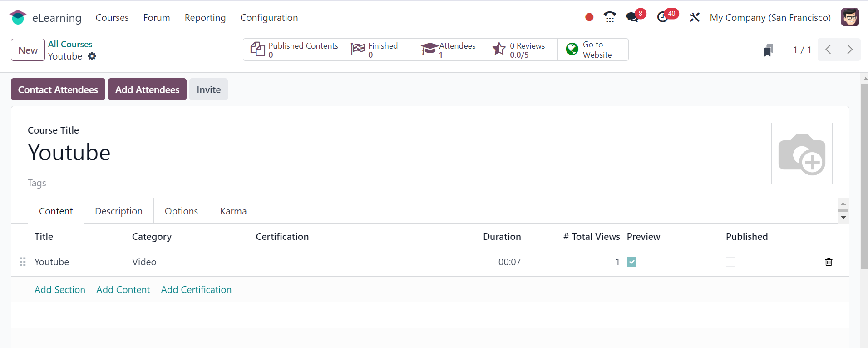Go to next record arrow

(x=850, y=50)
